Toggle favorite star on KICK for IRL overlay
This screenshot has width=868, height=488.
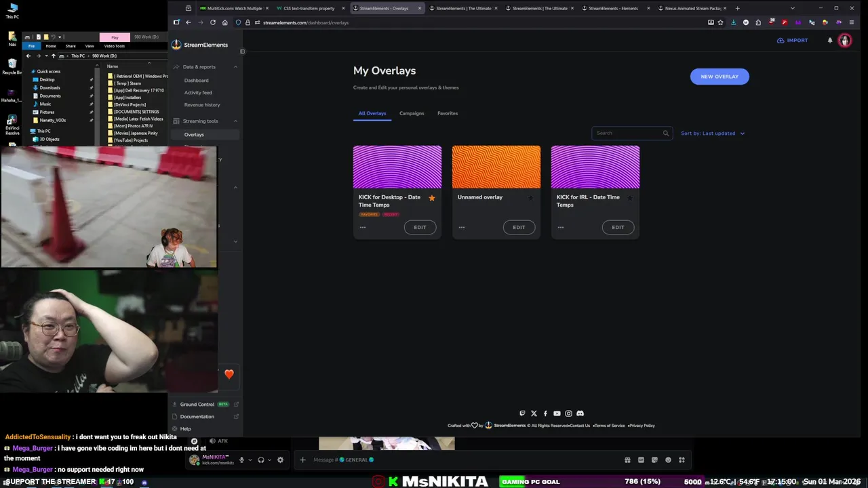(x=629, y=198)
